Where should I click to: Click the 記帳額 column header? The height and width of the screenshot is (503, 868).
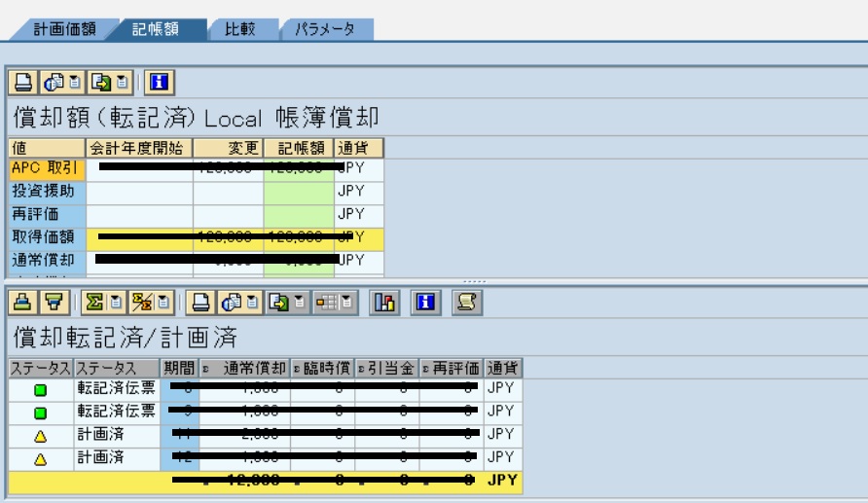[298, 148]
